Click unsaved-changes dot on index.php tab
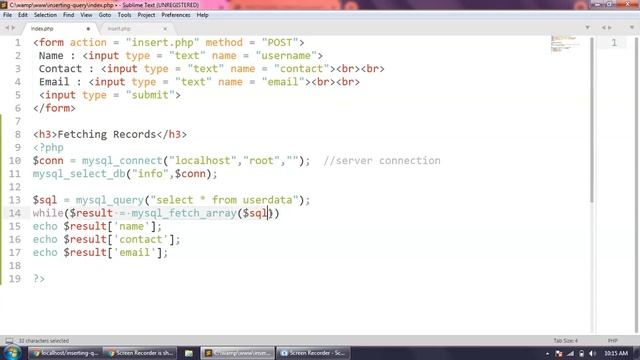Image resolution: width=640 pixels, height=360 pixels. (88, 29)
